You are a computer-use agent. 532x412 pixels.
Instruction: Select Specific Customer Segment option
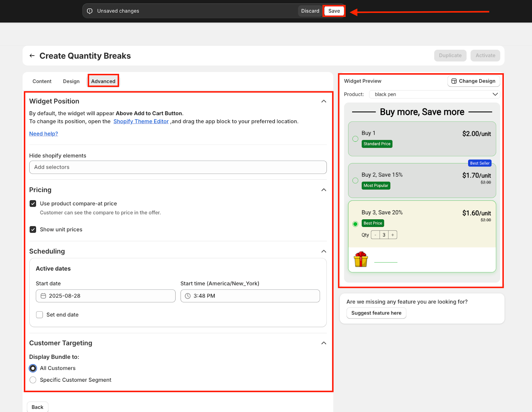pyautogui.click(x=33, y=380)
